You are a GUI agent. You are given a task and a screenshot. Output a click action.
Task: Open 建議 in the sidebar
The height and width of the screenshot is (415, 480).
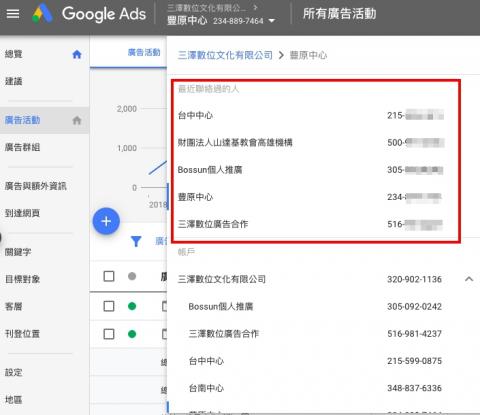pos(14,81)
